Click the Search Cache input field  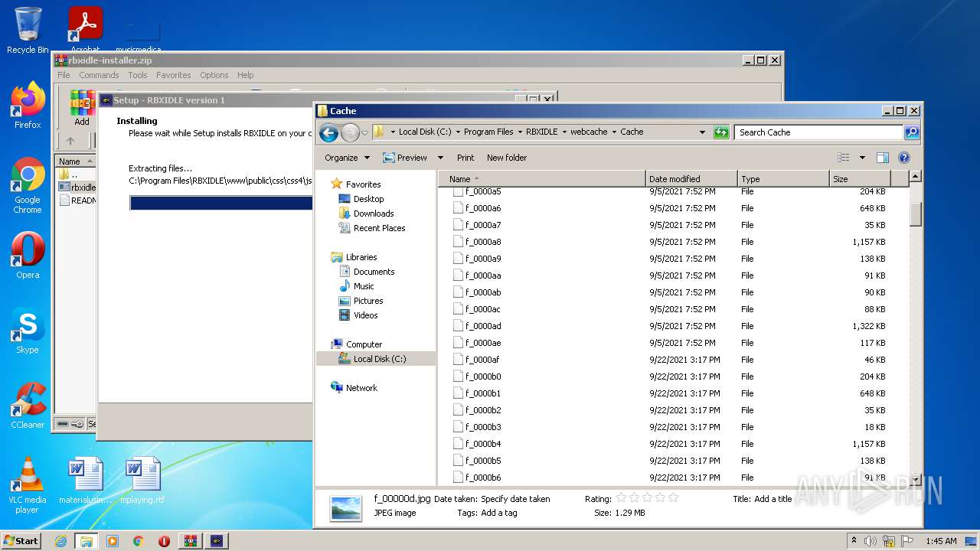click(818, 132)
